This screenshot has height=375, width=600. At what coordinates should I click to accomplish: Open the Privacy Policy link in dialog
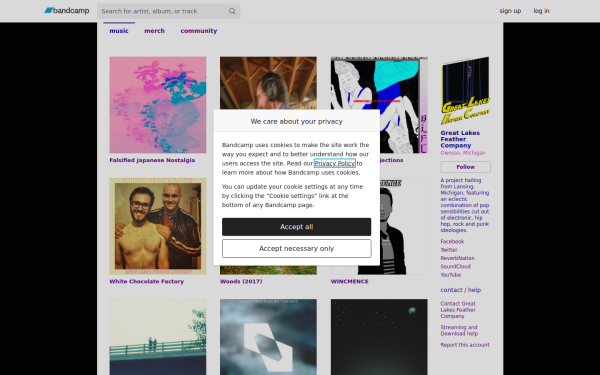pyautogui.click(x=334, y=163)
